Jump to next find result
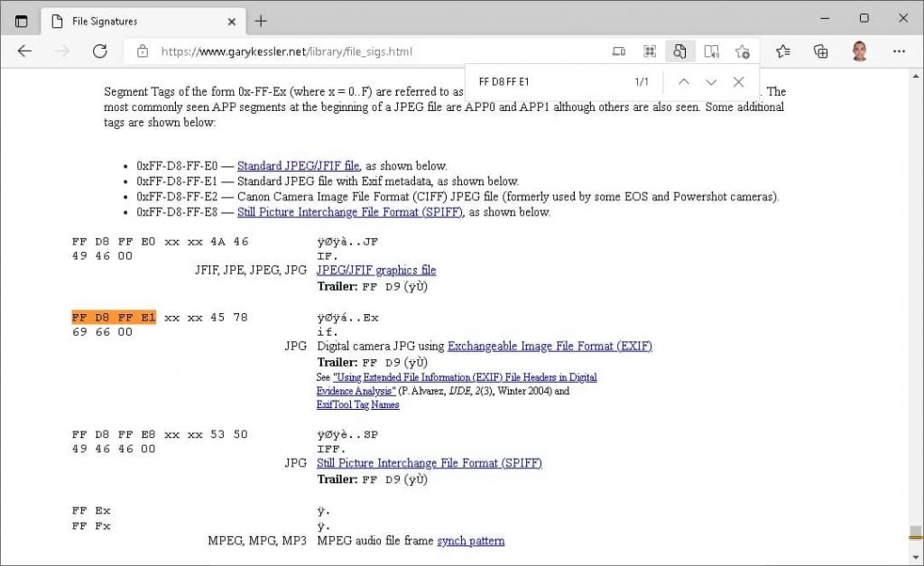The image size is (924, 566). 711,82
